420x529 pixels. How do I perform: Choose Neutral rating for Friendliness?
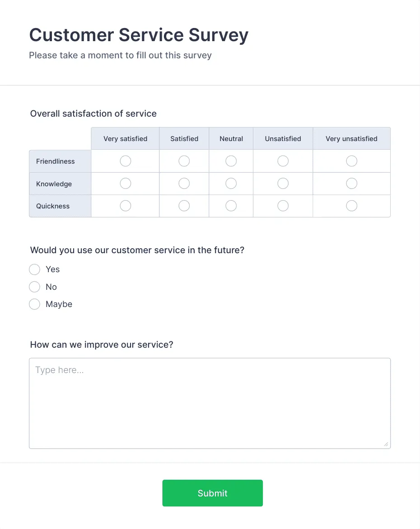pos(231,161)
